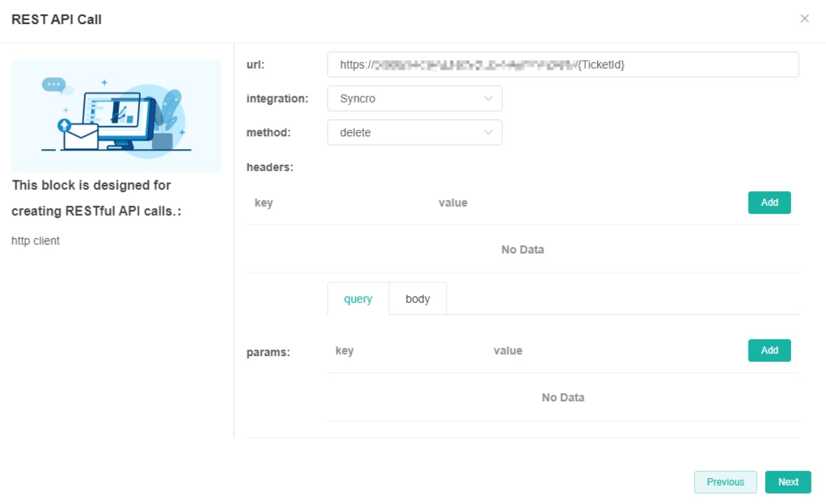Switch to the body tab
The height and width of the screenshot is (504, 826).
click(x=418, y=299)
